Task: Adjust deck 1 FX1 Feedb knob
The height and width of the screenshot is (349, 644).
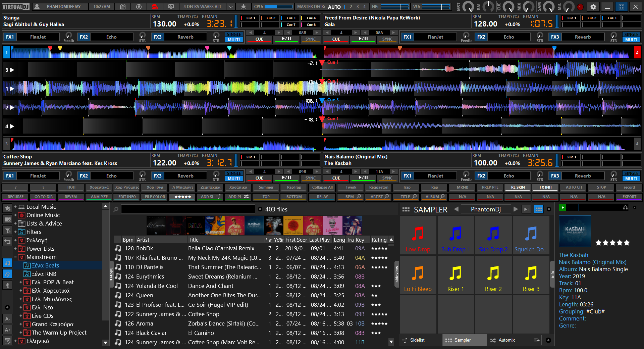Action: (68, 35)
